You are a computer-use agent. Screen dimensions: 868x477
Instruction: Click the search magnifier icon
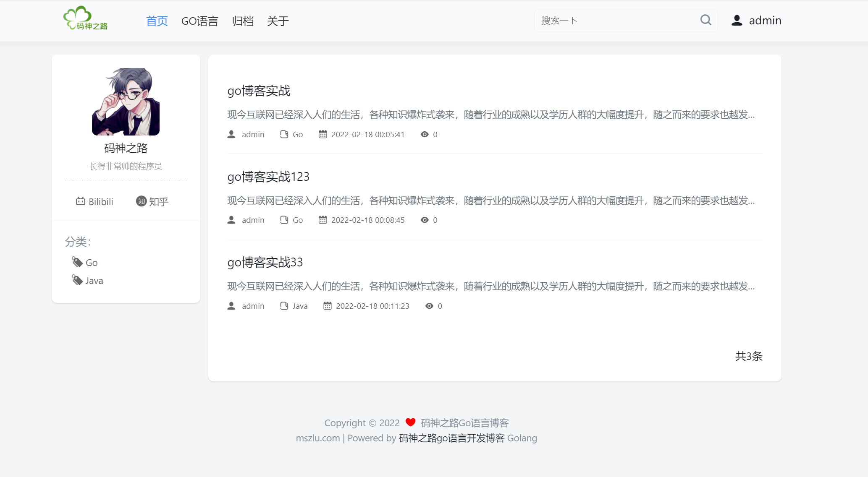[x=705, y=20]
